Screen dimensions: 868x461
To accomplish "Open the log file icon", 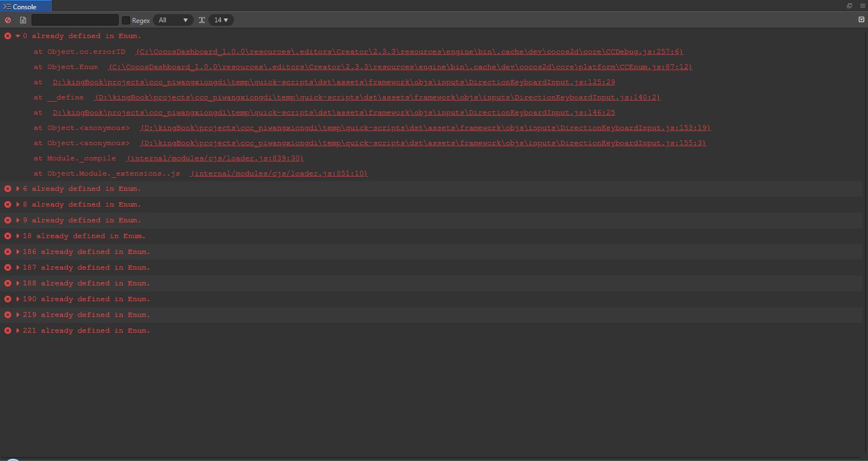I will pyautogui.click(x=23, y=20).
